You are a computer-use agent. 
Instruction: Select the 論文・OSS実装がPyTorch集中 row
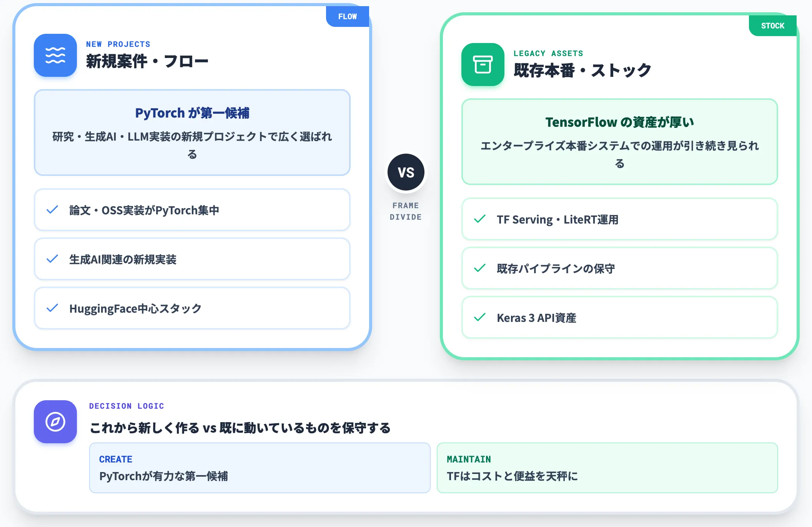coord(192,210)
